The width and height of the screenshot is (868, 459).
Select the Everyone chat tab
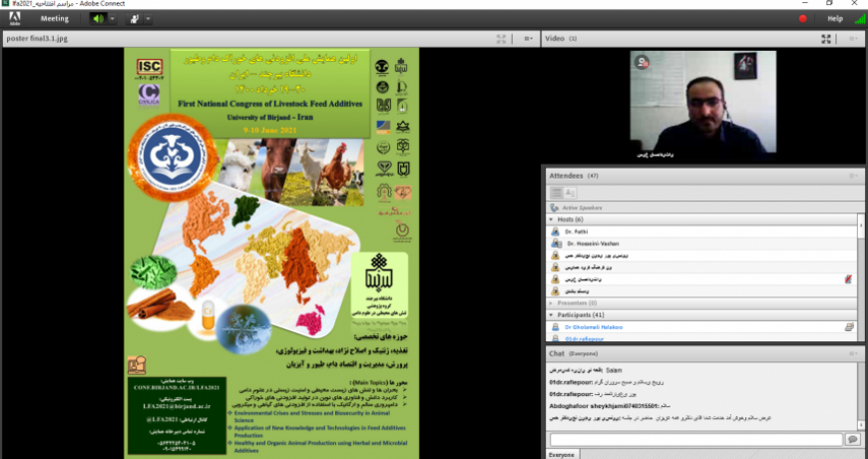(x=562, y=455)
